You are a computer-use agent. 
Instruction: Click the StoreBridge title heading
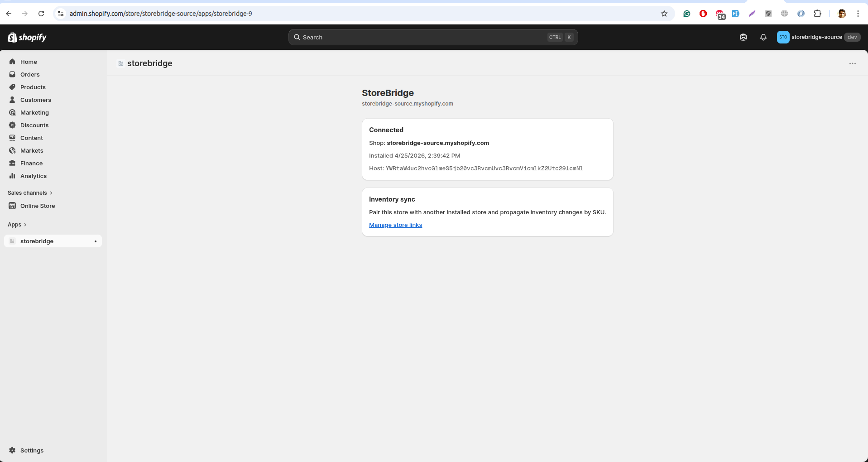click(x=388, y=93)
